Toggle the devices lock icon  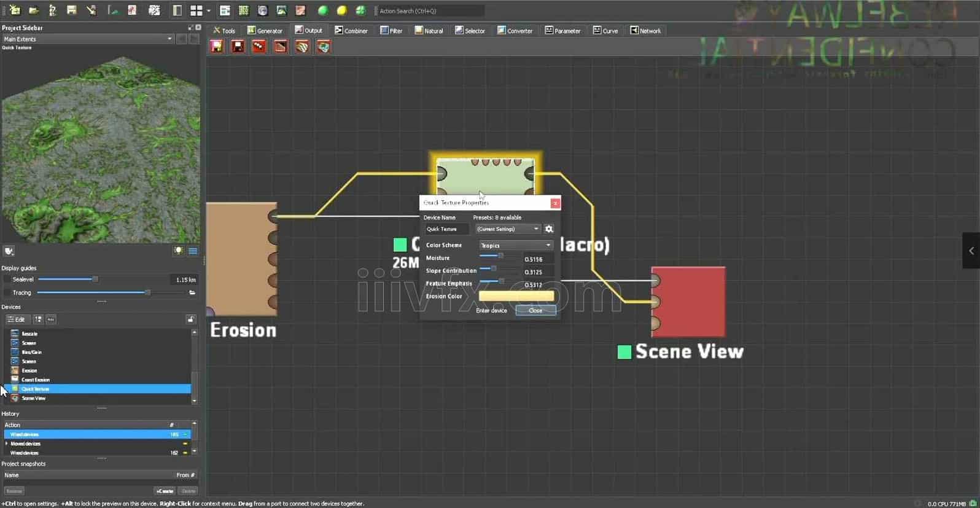191,319
